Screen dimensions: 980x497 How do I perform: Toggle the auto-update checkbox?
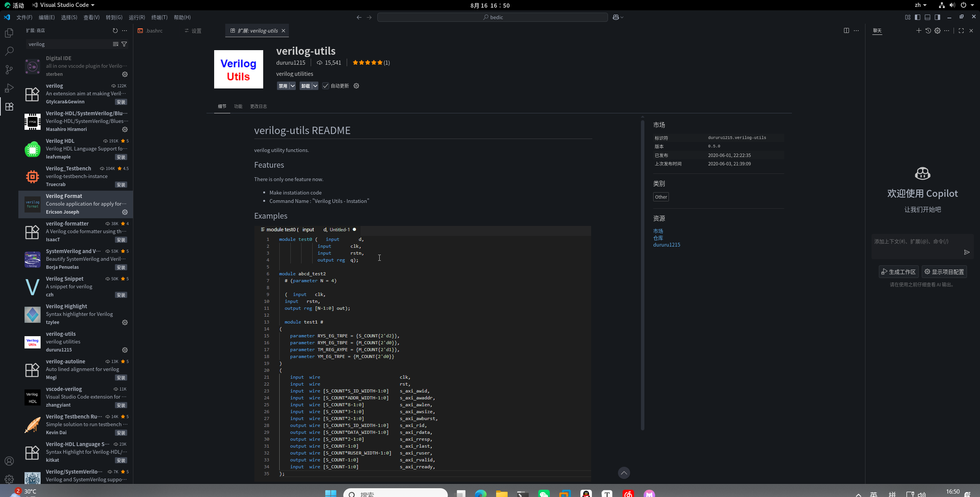[326, 86]
